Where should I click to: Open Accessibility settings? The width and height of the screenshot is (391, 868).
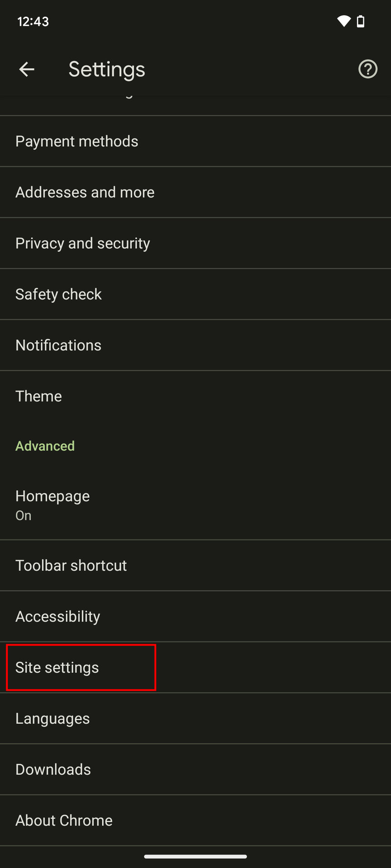pos(58,617)
